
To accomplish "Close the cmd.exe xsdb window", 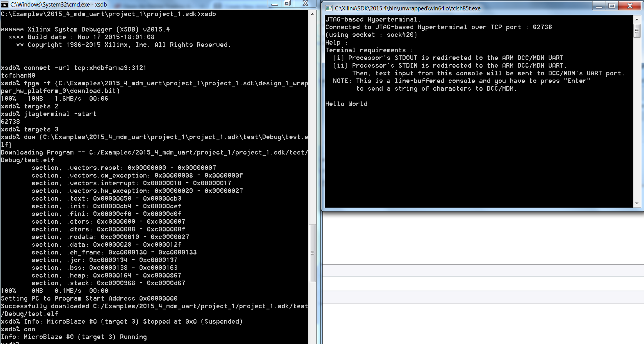I will 305,3.
